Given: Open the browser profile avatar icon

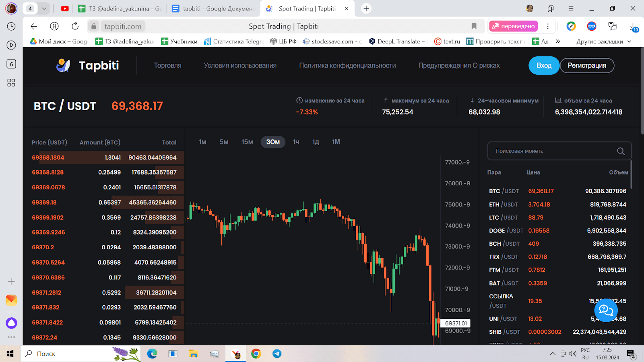Looking at the screenshot, I should tap(530, 8).
